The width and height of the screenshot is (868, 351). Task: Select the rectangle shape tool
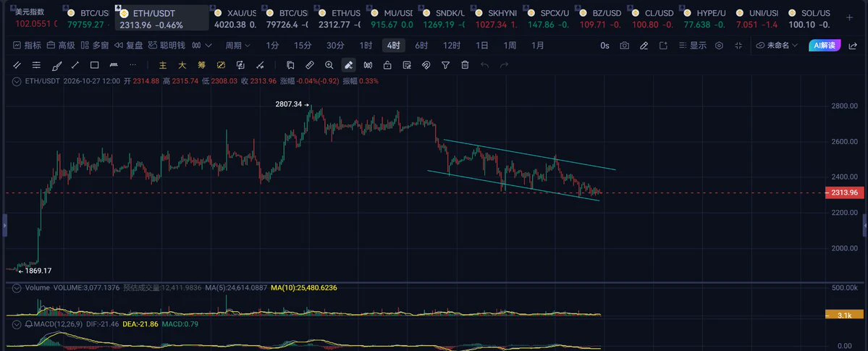95,65
